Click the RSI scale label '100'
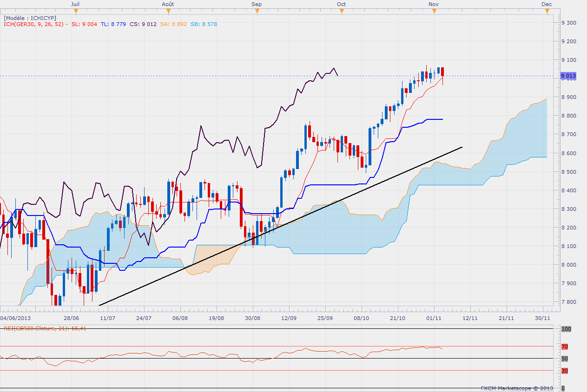Screen dimensions: 587x392 tap(566, 329)
